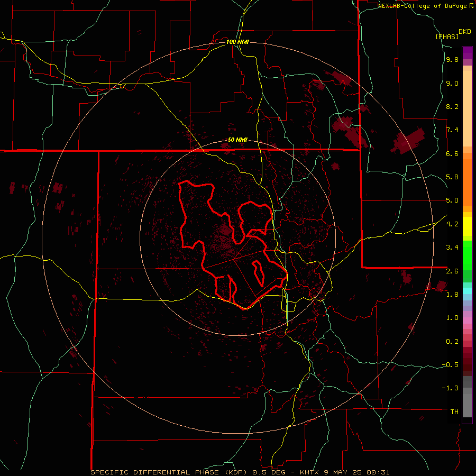476x476 pixels.
Task: Click the 00:31 timestamp
Action: tap(378, 472)
